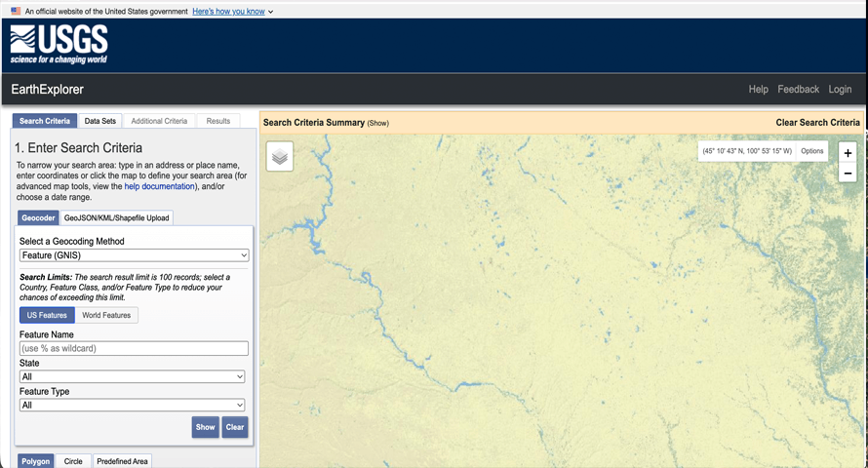This screenshot has width=868, height=468.
Task: Click the Feature Name input field
Action: [134, 348]
